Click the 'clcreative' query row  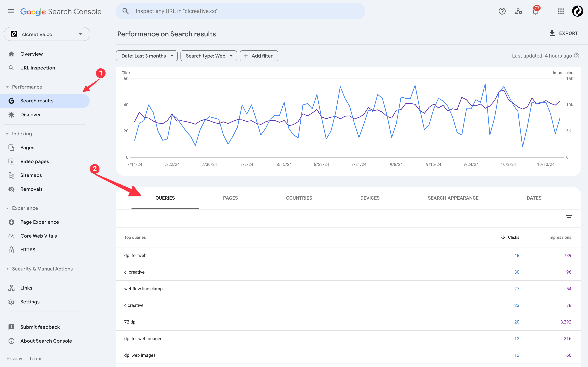[x=348, y=305]
